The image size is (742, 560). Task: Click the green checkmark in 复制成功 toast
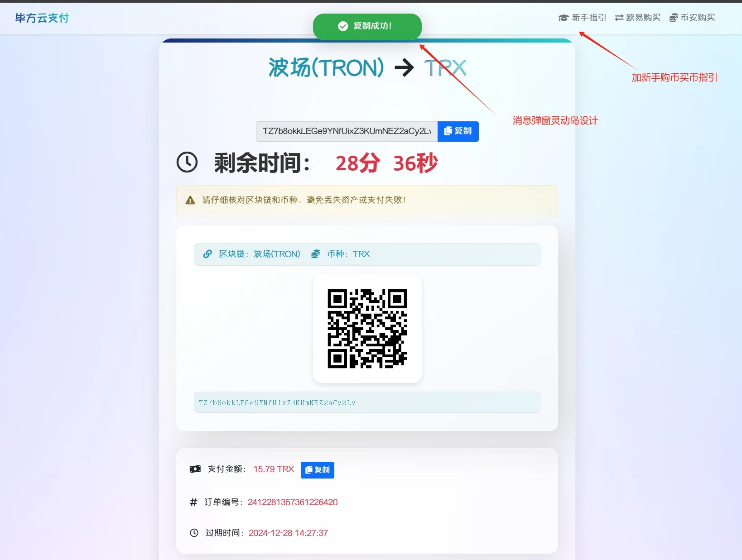pos(343,26)
